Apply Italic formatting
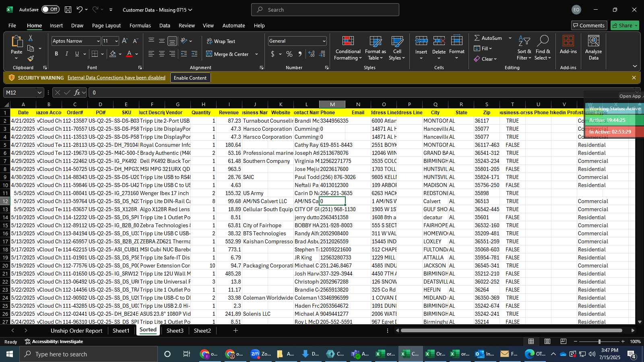644x362 pixels. (66, 54)
